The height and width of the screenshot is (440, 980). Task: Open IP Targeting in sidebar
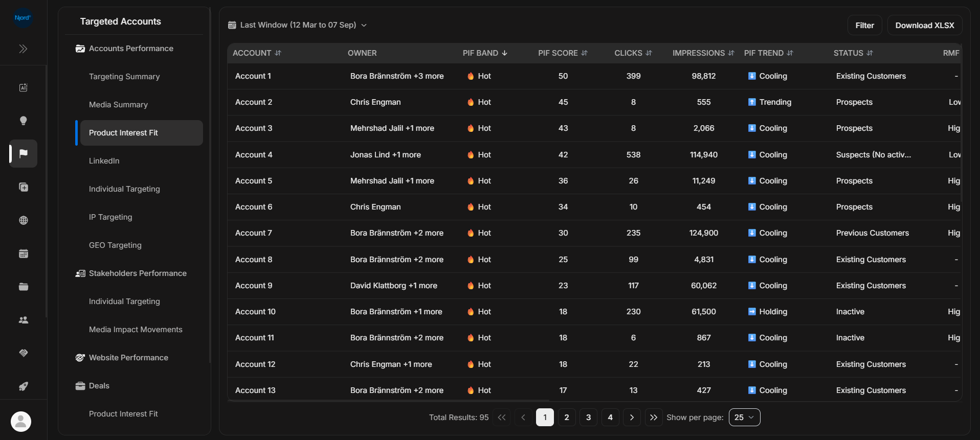(x=110, y=217)
